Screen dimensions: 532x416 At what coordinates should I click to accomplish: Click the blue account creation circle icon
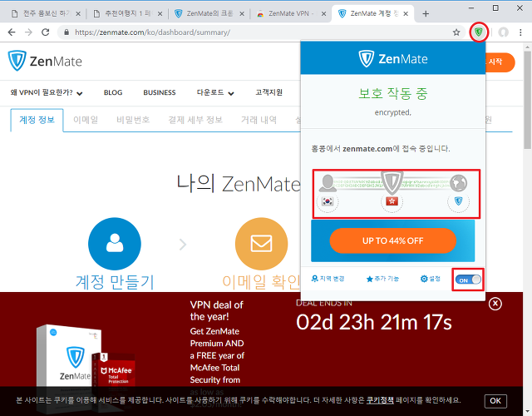115,244
